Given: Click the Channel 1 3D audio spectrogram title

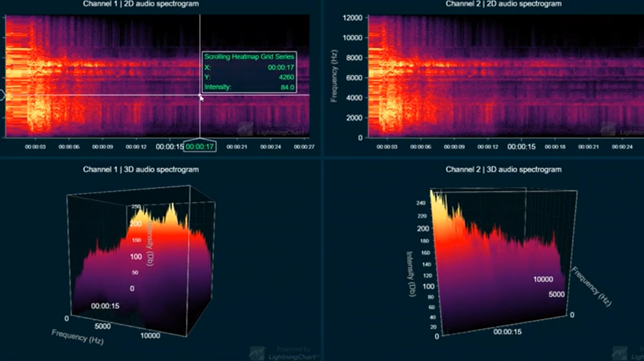Looking at the screenshot, I should pos(141,169).
